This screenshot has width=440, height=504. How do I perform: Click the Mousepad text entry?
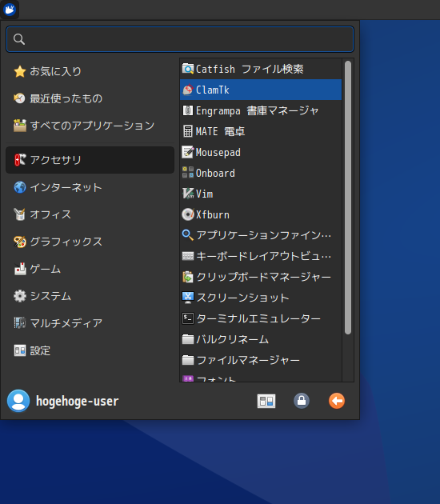218,152
